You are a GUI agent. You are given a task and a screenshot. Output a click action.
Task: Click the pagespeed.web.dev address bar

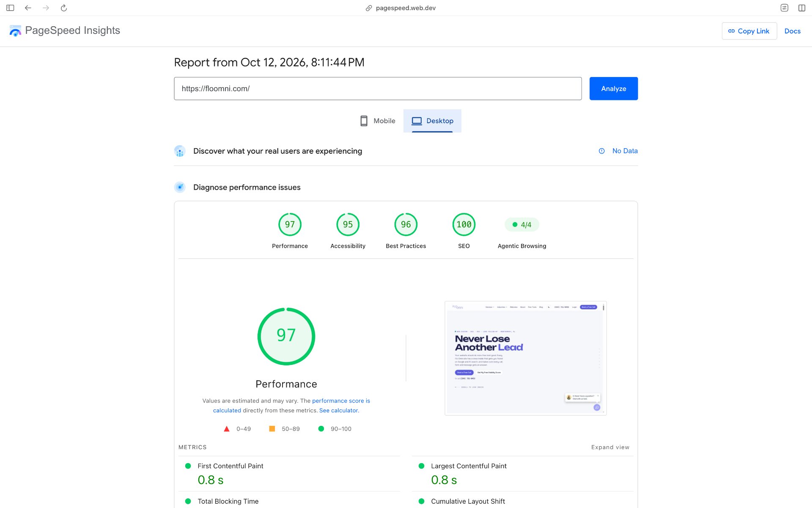pos(406,8)
